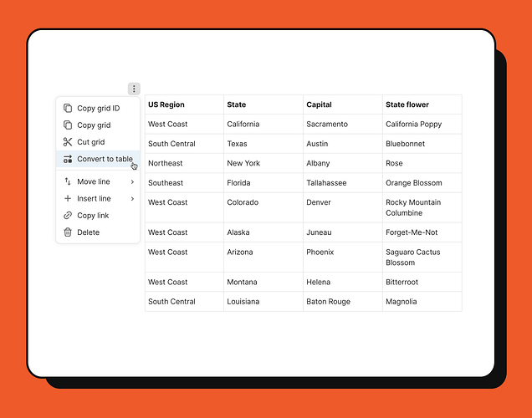The height and width of the screenshot is (418, 532).
Task: Click the Phoenix cell
Action: click(x=343, y=257)
